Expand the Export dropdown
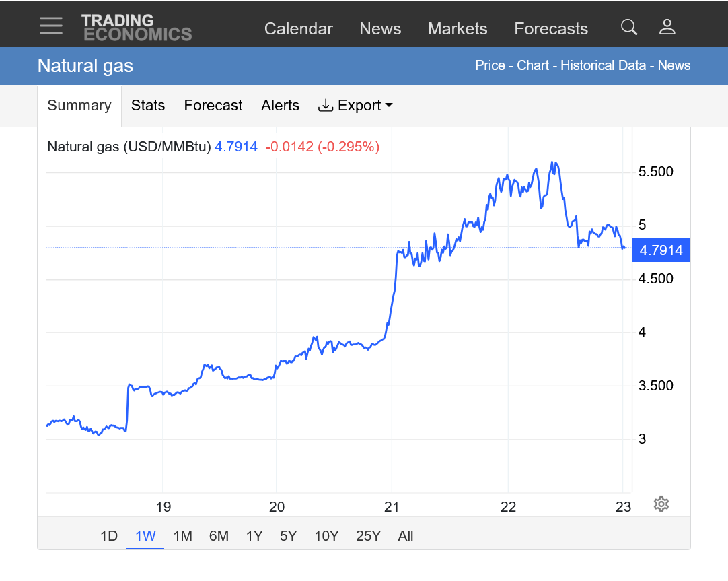This screenshot has height=581, width=728. [355, 106]
